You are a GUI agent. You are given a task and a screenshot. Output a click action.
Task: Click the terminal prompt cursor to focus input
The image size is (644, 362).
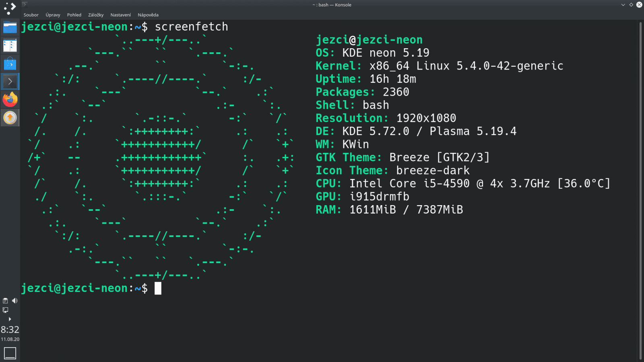(158, 288)
